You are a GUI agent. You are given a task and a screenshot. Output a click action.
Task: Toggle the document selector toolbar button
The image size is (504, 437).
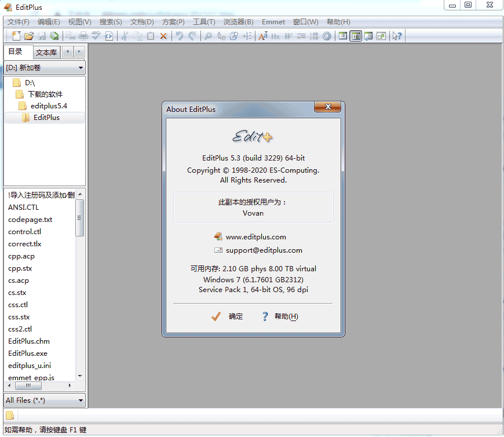343,36
